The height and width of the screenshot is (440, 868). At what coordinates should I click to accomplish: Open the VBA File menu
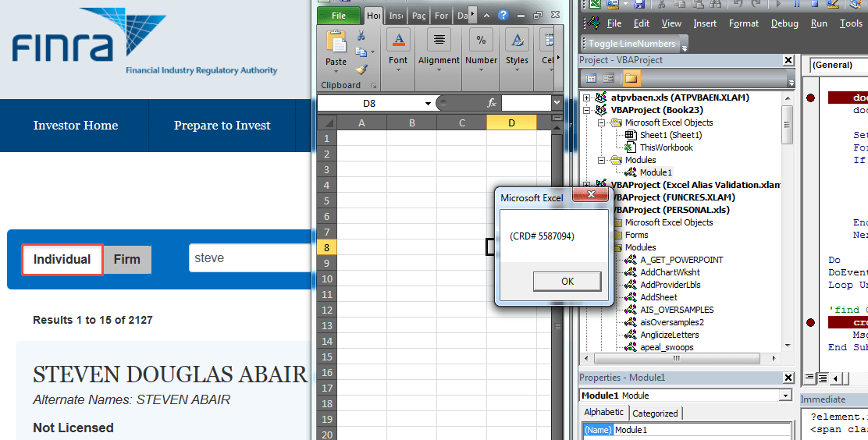(x=614, y=23)
